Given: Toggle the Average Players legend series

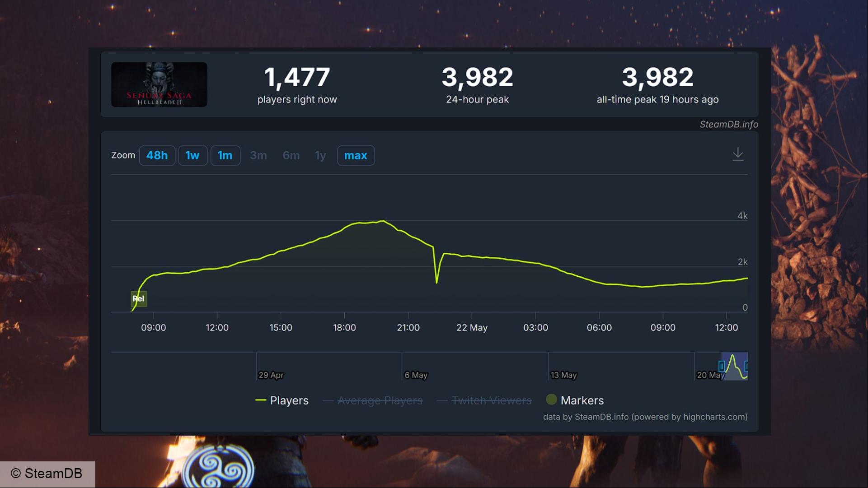Looking at the screenshot, I should pyautogui.click(x=373, y=400).
